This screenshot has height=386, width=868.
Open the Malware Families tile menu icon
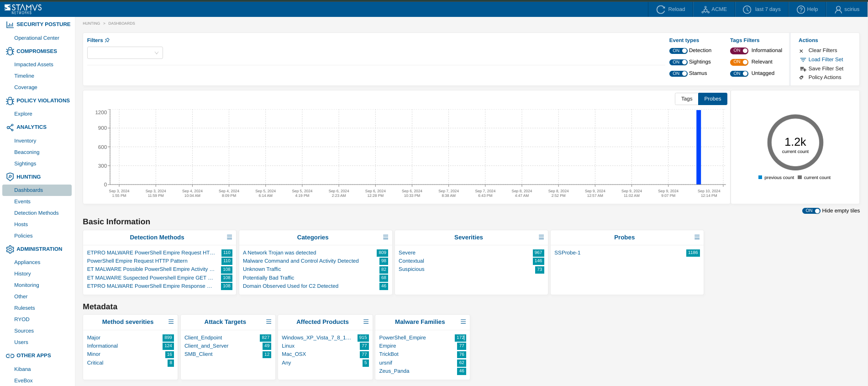463,322
